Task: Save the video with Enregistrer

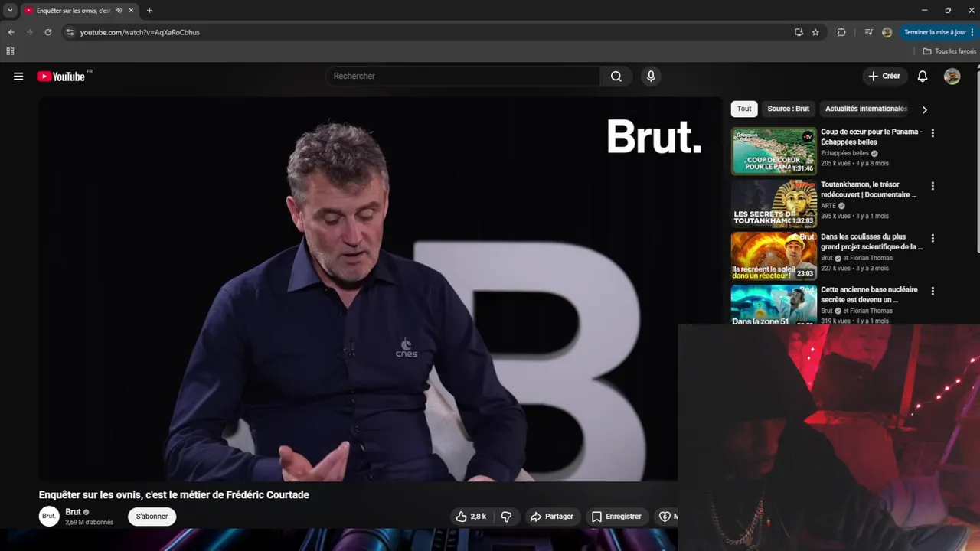Action: click(616, 517)
